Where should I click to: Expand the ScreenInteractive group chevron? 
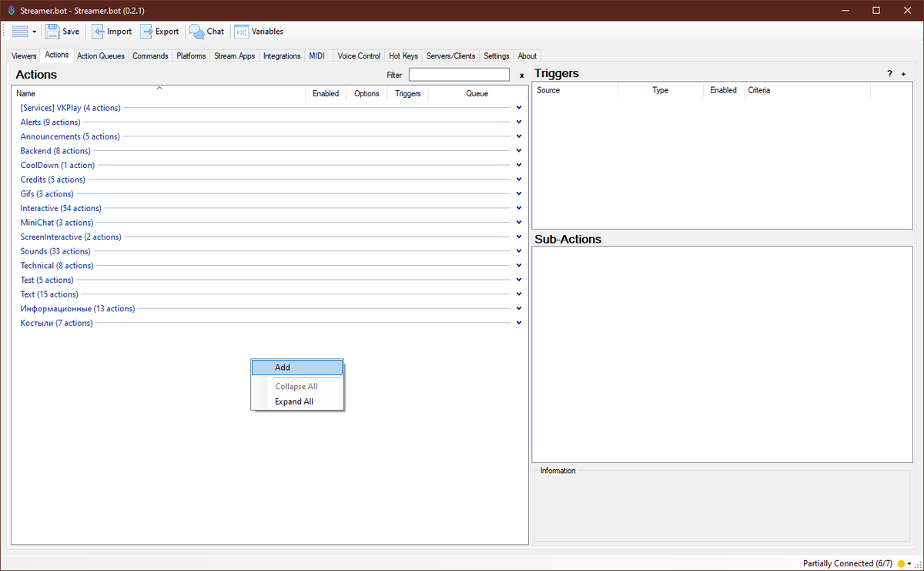(519, 237)
